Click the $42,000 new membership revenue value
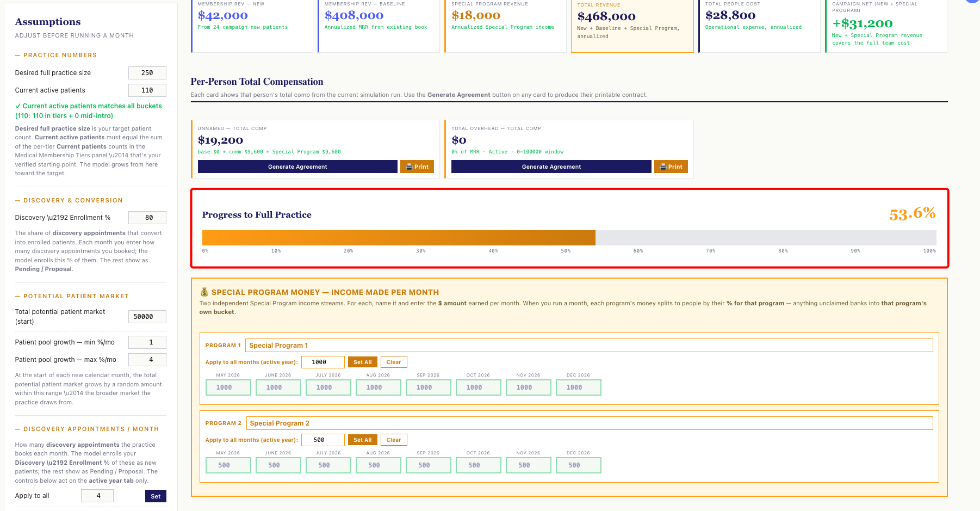Viewport: 980px width, 511px height. click(x=223, y=16)
